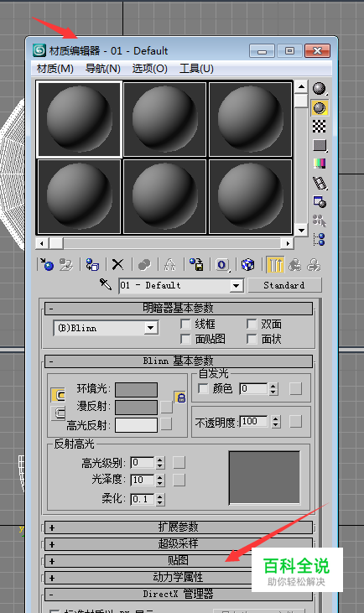This screenshot has width=364, height=613.
Task: Click the eyedropper Pick Material icon
Action: click(x=106, y=284)
